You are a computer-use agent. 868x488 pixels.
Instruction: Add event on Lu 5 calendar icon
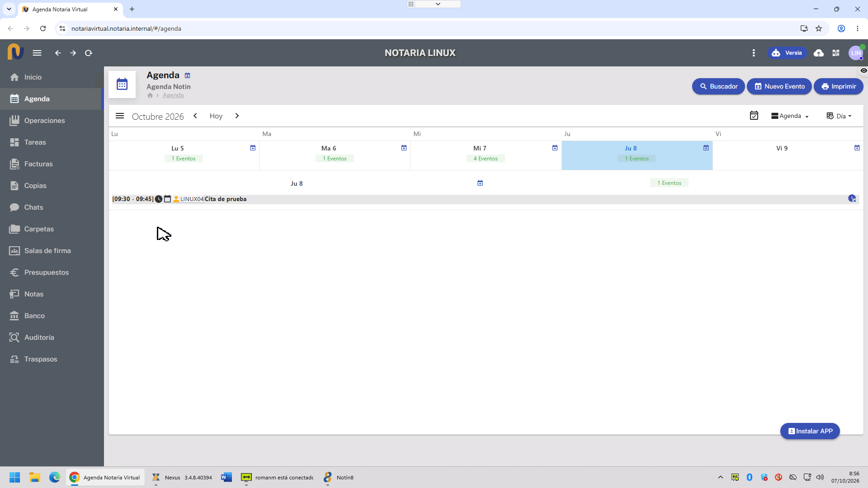[x=253, y=148]
